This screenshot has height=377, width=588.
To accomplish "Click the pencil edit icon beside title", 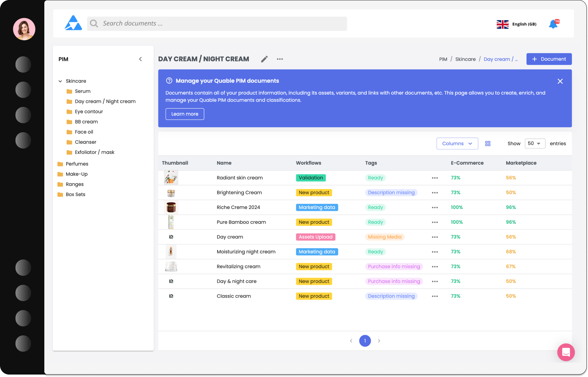I will click(264, 59).
